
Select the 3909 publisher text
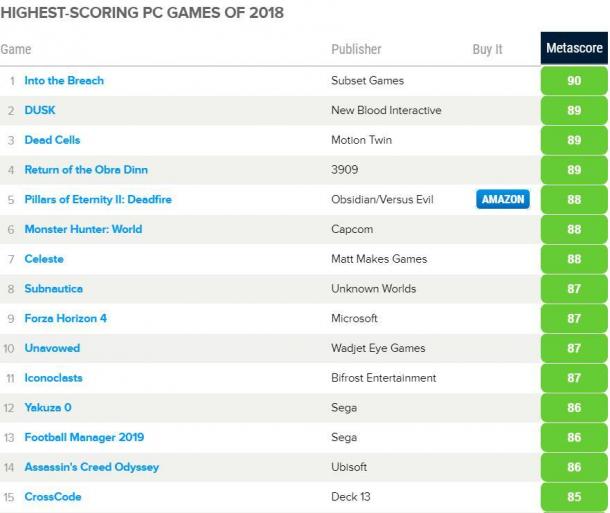(345, 170)
